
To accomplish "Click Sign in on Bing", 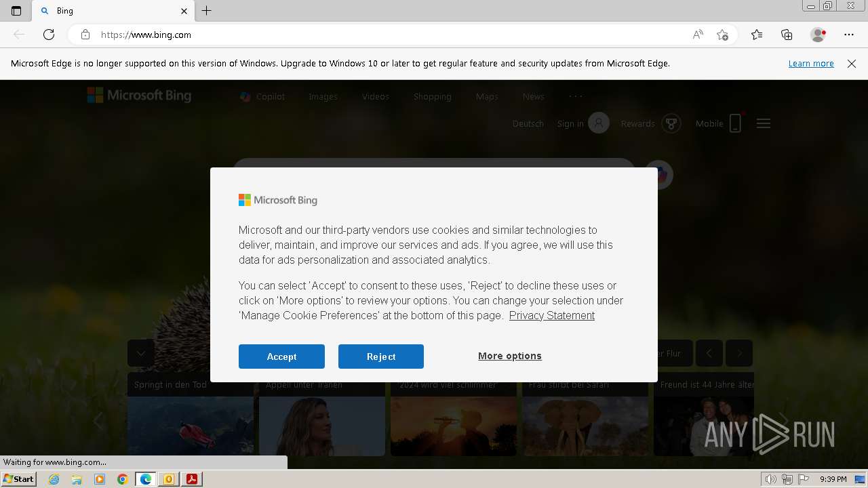I will [583, 123].
